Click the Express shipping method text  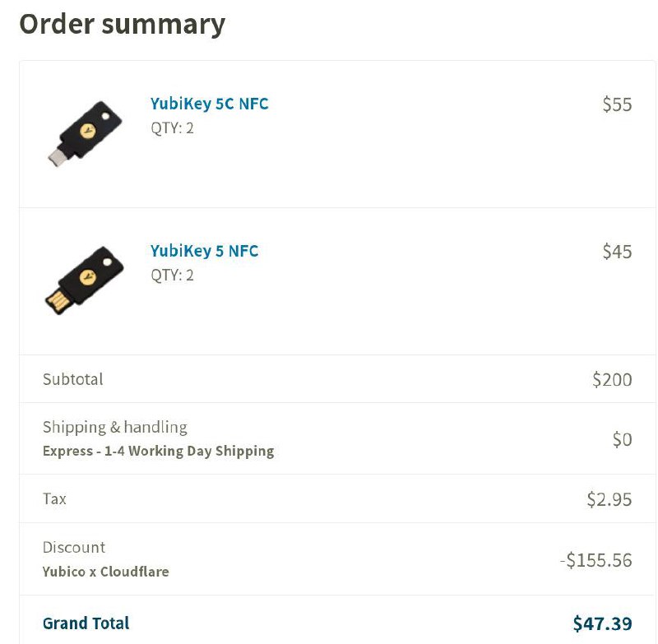coord(159,451)
